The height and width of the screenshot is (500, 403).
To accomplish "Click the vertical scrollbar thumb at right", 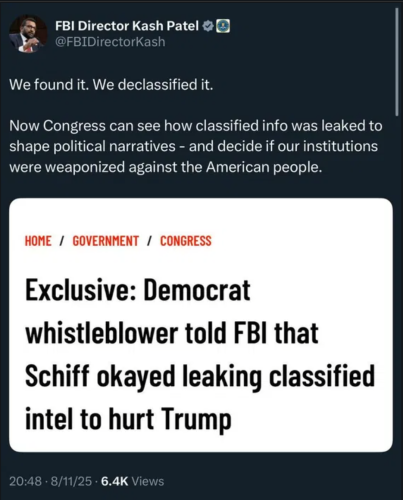I will [x=397, y=62].
